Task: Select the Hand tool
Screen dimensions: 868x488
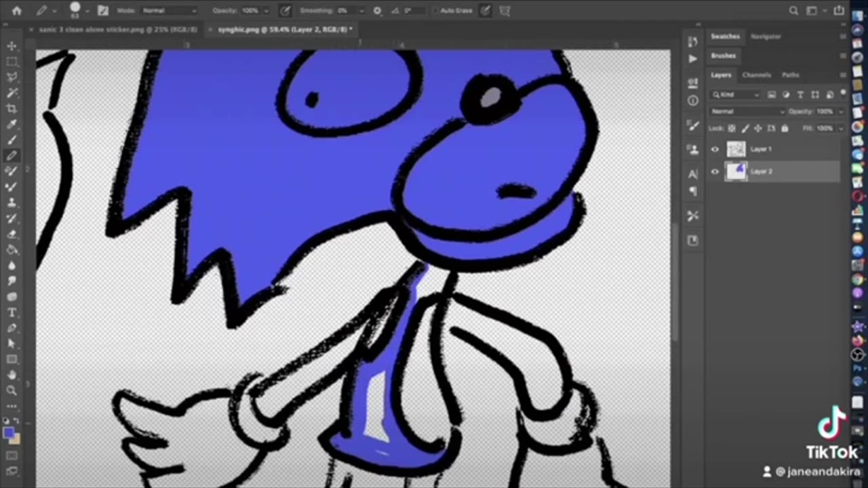Action: (12, 375)
